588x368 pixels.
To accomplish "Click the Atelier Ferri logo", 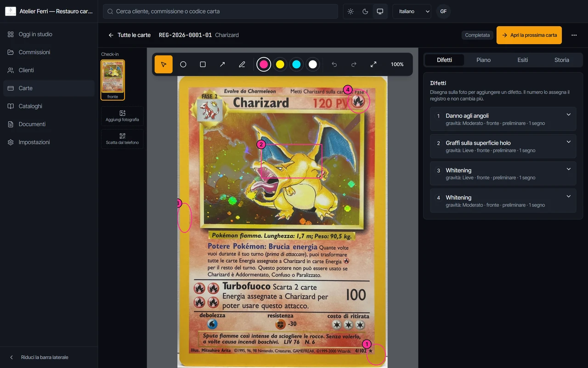I will tap(11, 11).
